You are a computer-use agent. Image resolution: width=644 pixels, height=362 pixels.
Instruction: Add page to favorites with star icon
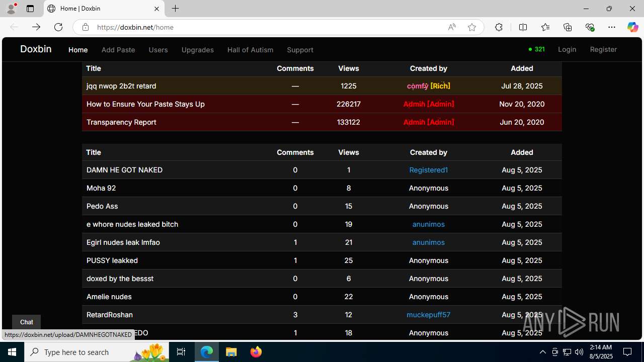pos(472,27)
